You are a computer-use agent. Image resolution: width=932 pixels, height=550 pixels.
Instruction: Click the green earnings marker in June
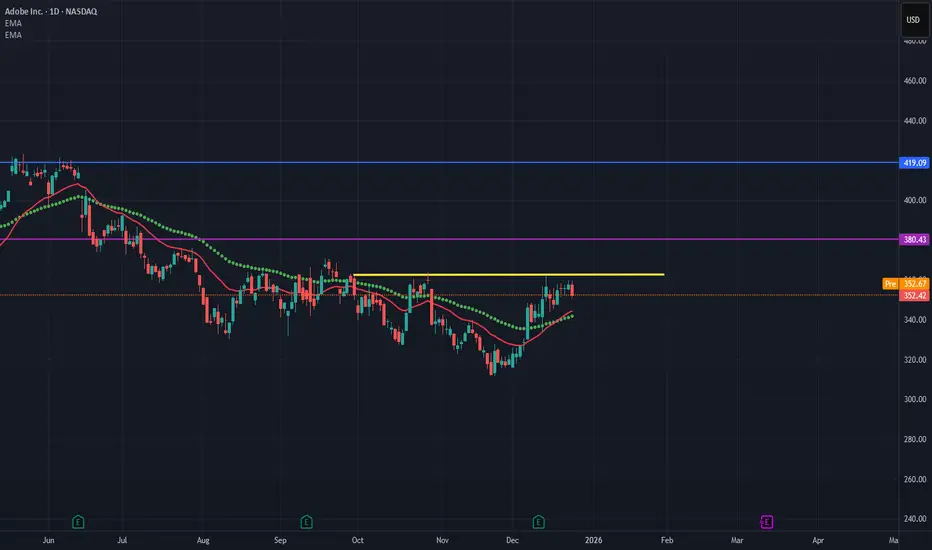pos(78,522)
